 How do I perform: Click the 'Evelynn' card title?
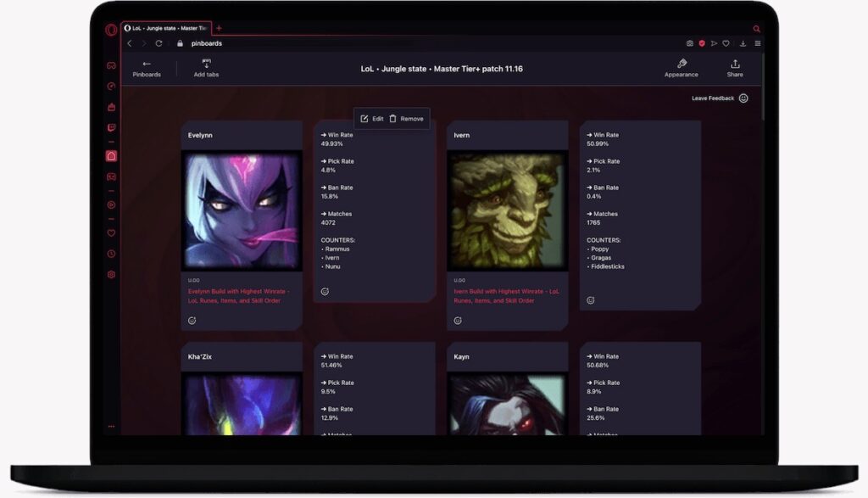coord(200,135)
